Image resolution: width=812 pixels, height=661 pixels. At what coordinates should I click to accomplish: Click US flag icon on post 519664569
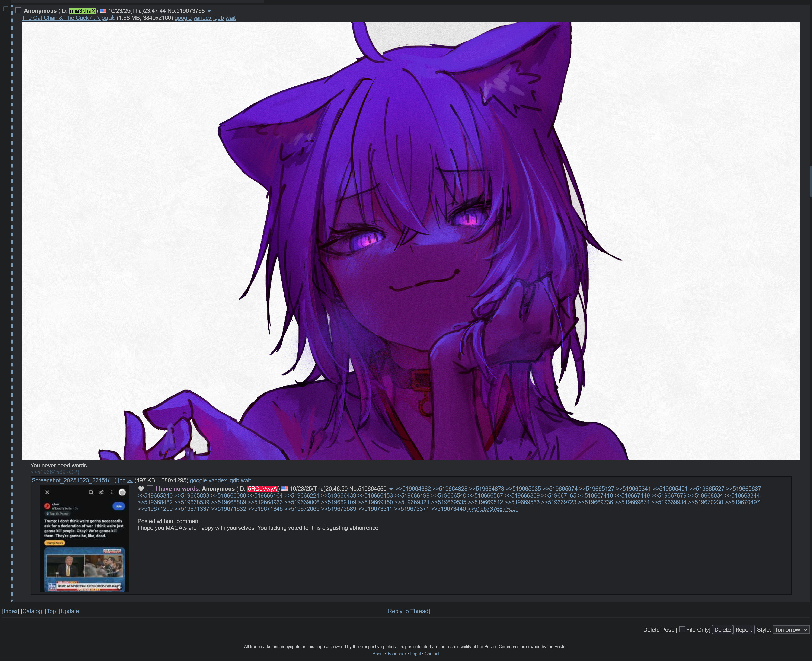[x=285, y=489]
